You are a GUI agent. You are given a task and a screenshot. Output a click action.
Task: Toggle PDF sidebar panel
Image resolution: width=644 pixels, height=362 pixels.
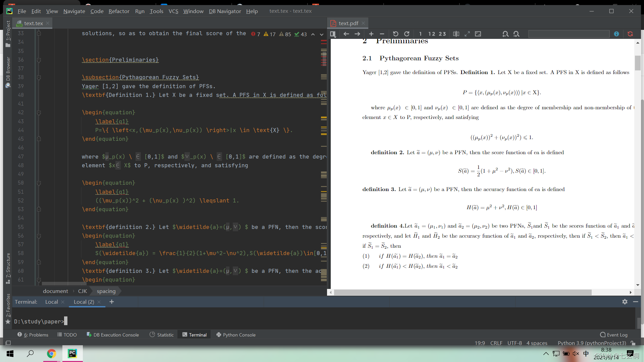(x=333, y=34)
